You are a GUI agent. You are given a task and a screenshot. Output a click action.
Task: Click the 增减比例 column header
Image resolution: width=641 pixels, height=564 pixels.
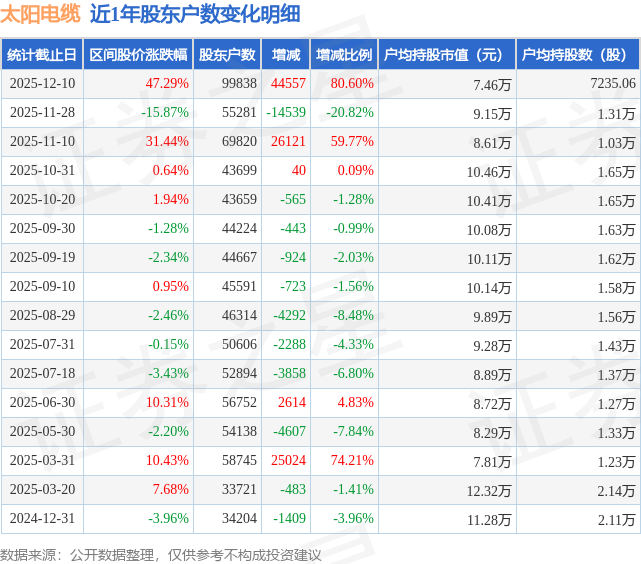pyautogui.click(x=344, y=56)
